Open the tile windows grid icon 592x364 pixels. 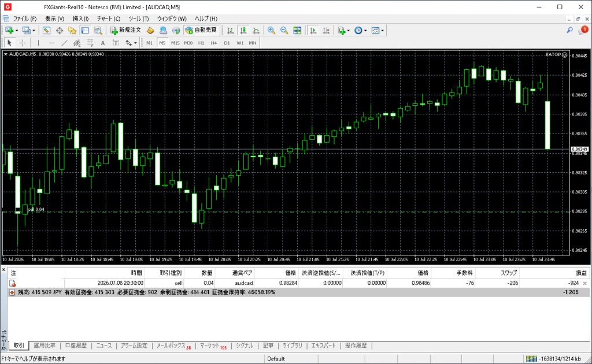tap(297, 31)
